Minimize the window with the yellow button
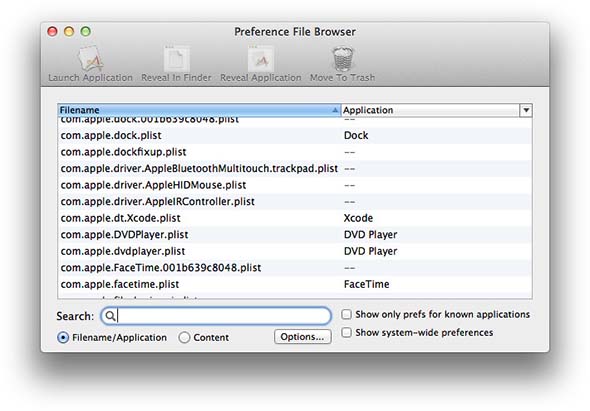Viewport: 590px width, 411px height. 69,31
